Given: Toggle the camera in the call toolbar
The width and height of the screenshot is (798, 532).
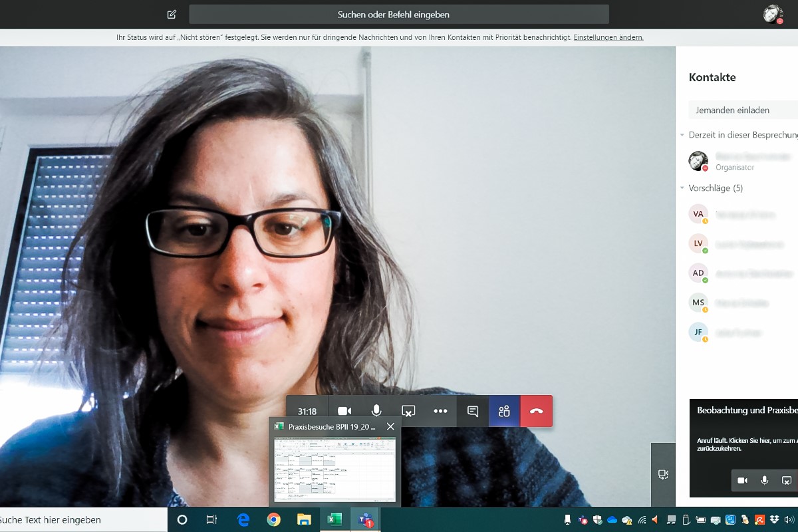Looking at the screenshot, I should click(344, 411).
